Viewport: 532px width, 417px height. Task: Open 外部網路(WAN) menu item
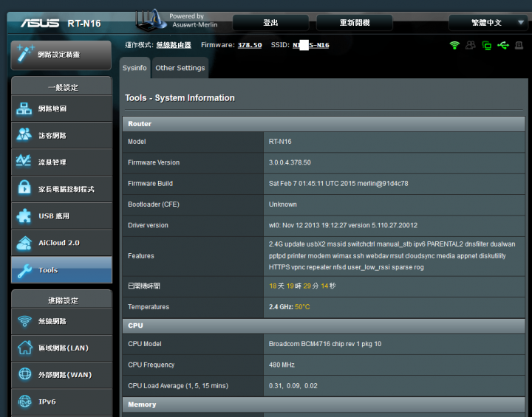61,375
